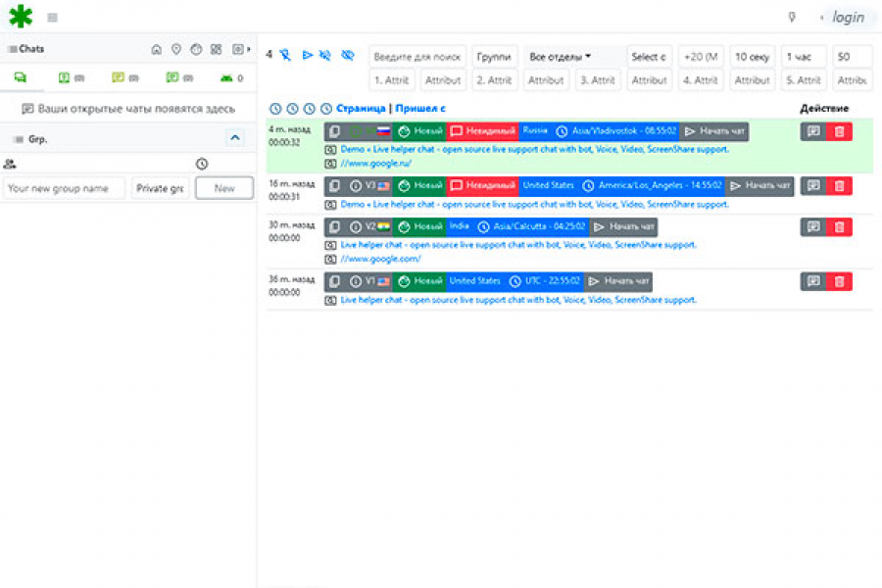Click copy icon in the UTC visitor row

334,281
